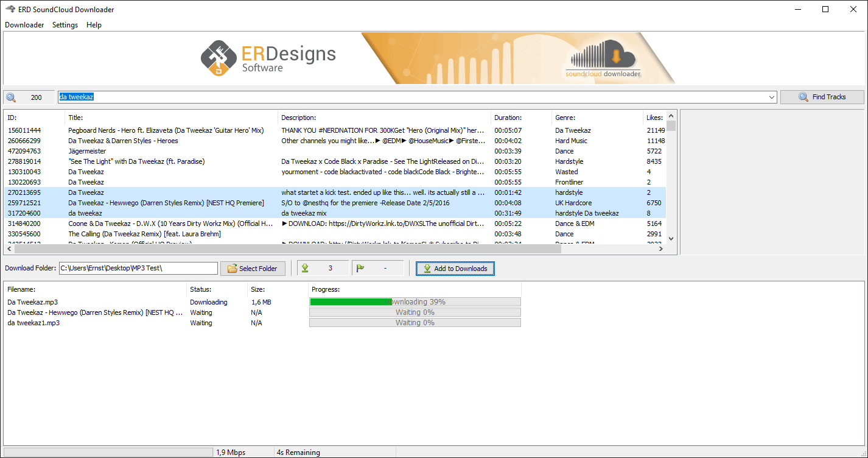The width and height of the screenshot is (868, 458).
Task: Open the Help menu
Action: point(94,25)
